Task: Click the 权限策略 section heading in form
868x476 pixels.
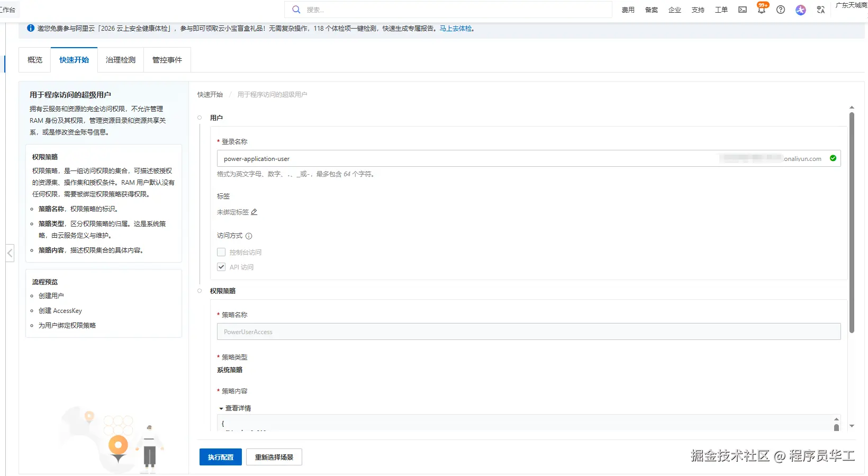Action: (x=223, y=291)
